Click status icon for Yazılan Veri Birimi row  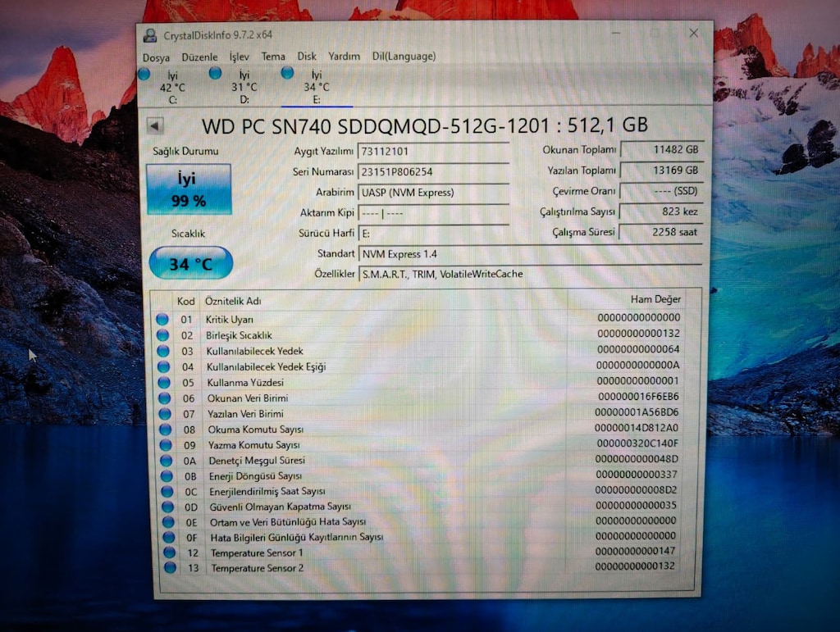(x=165, y=414)
